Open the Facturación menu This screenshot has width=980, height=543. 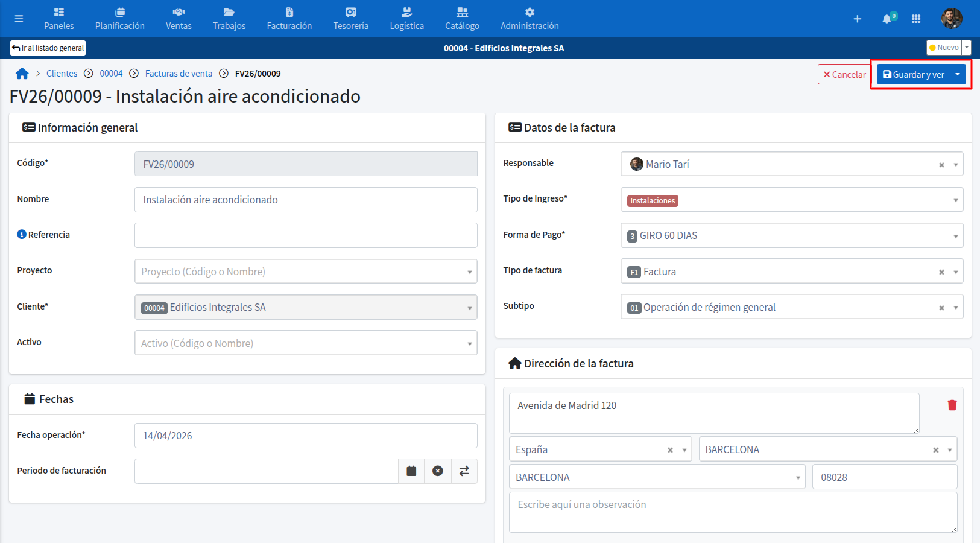(x=289, y=19)
